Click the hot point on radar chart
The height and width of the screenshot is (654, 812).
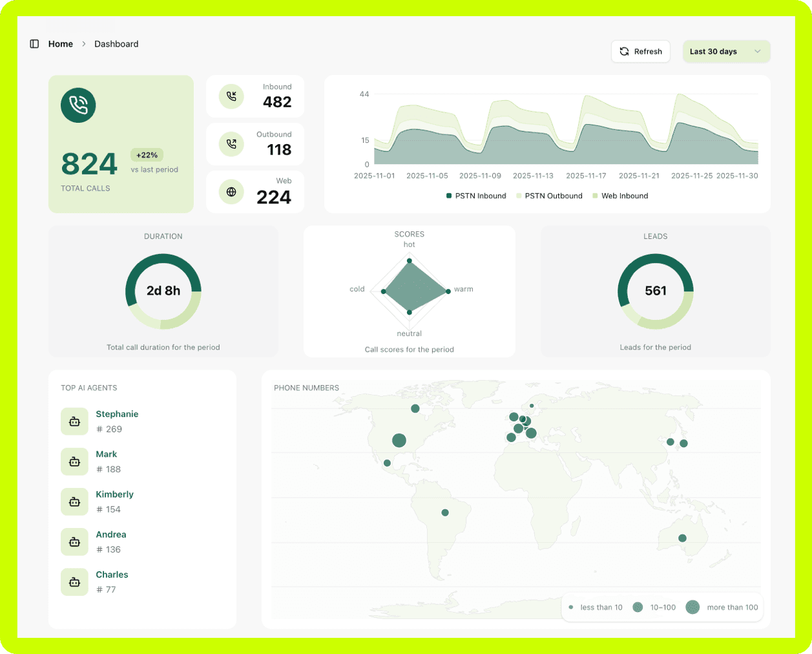pyautogui.click(x=410, y=261)
